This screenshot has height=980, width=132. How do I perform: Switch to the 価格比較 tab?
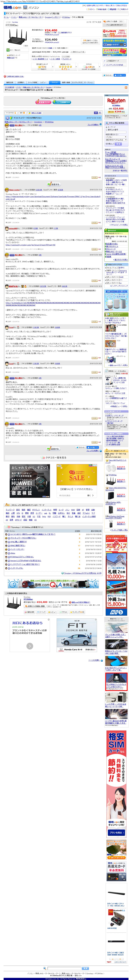(x=10, y=82)
